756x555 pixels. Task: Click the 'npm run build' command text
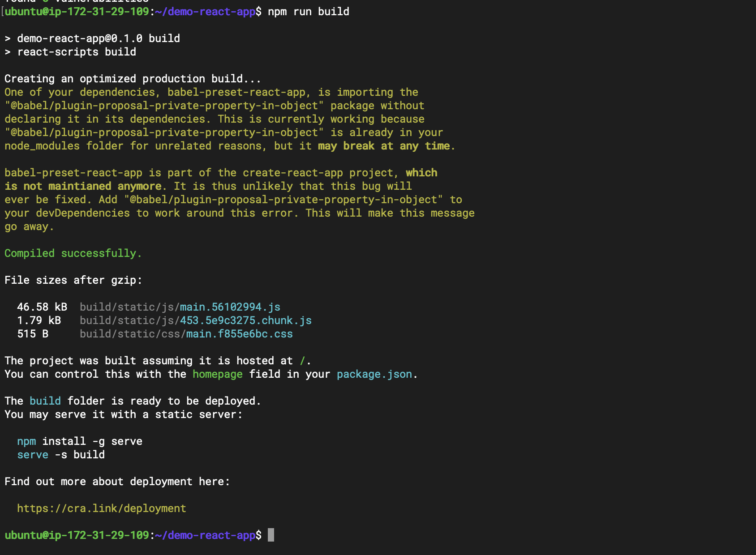point(309,12)
